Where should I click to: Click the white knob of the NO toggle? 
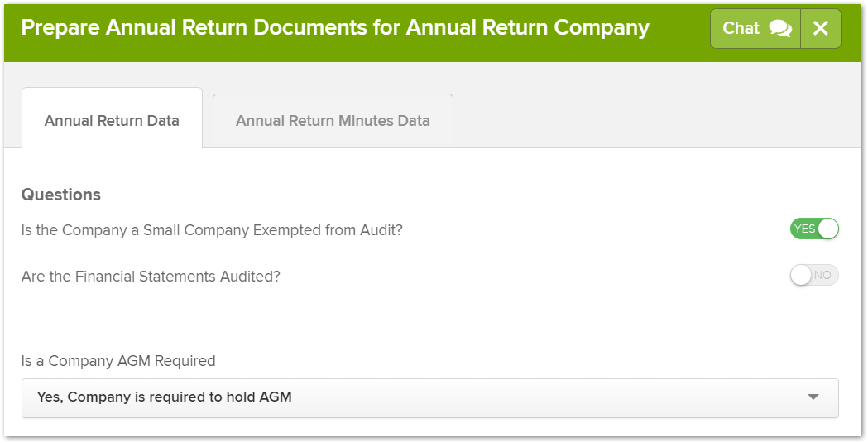point(801,275)
